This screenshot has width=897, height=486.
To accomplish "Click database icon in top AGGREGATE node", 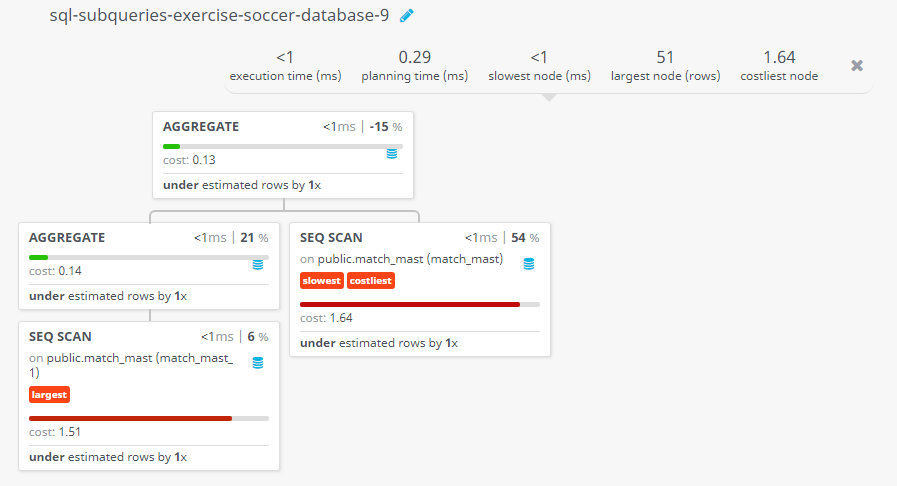I will [x=392, y=154].
